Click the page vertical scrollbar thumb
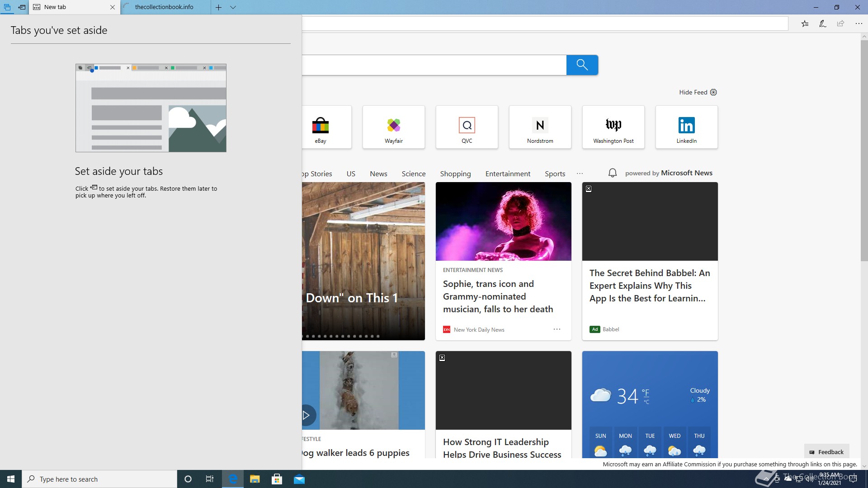The height and width of the screenshot is (488, 868). tap(864, 150)
